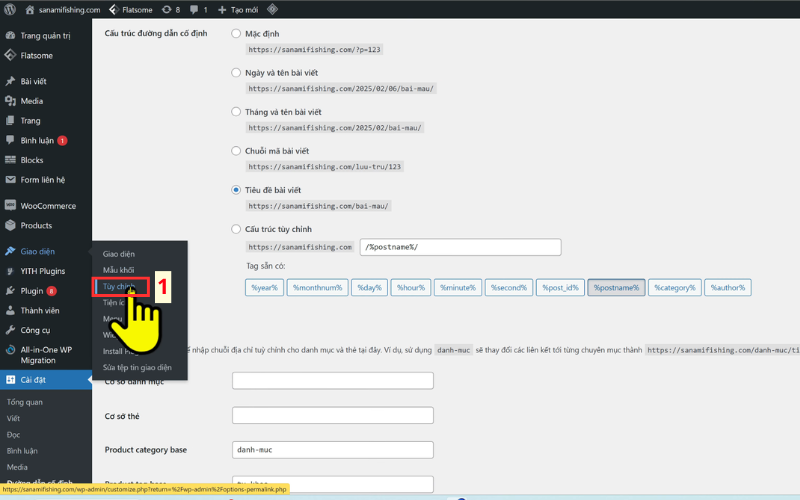Image resolution: width=800 pixels, height=500 pixels.
Task: Select Cấu trúc tùy chỉnh radio
Action: (x=236, y=229)
